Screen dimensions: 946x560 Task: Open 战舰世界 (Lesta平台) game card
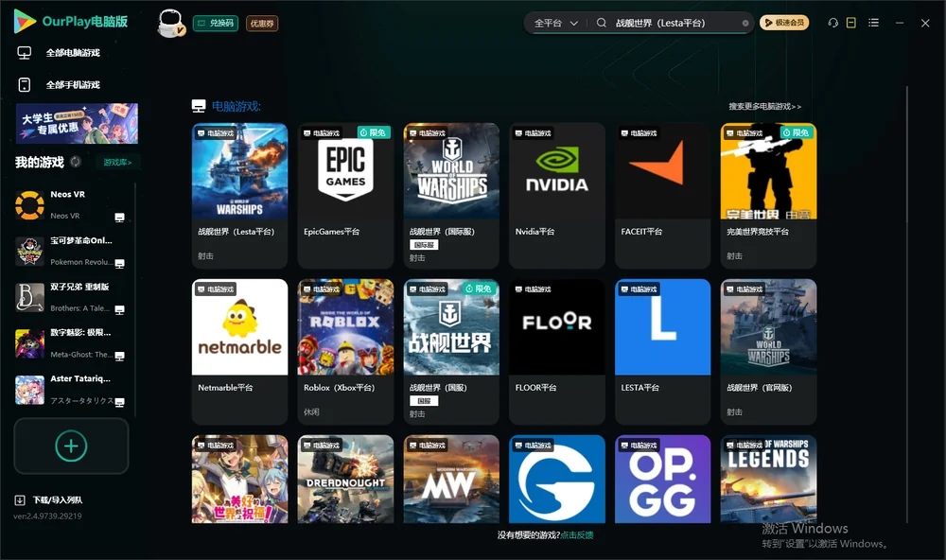pyautogui.click(x=239, y=196)
